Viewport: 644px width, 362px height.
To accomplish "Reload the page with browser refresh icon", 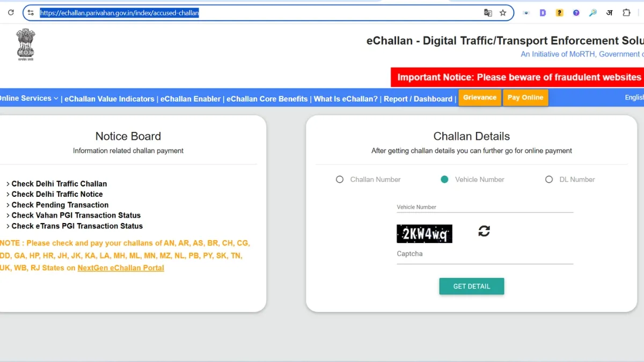I will click(11, 13).
